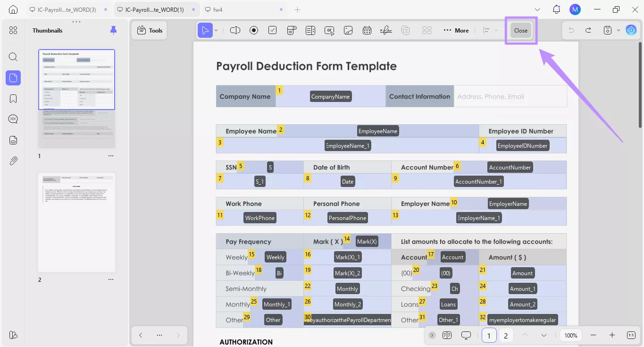The image size is (644, 347).
Task: Select page 2 thumbnail
Action: point(76,222)
